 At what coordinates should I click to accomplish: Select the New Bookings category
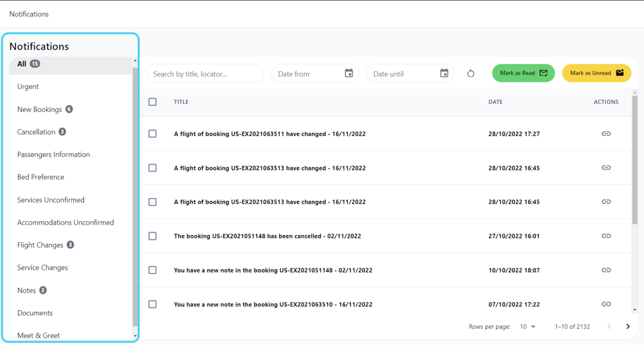40,109
